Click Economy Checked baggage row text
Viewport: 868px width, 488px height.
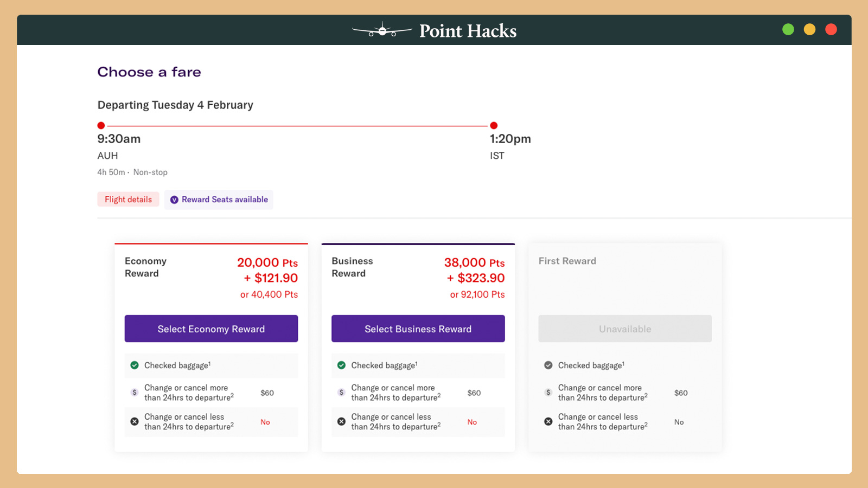[177, 365]
